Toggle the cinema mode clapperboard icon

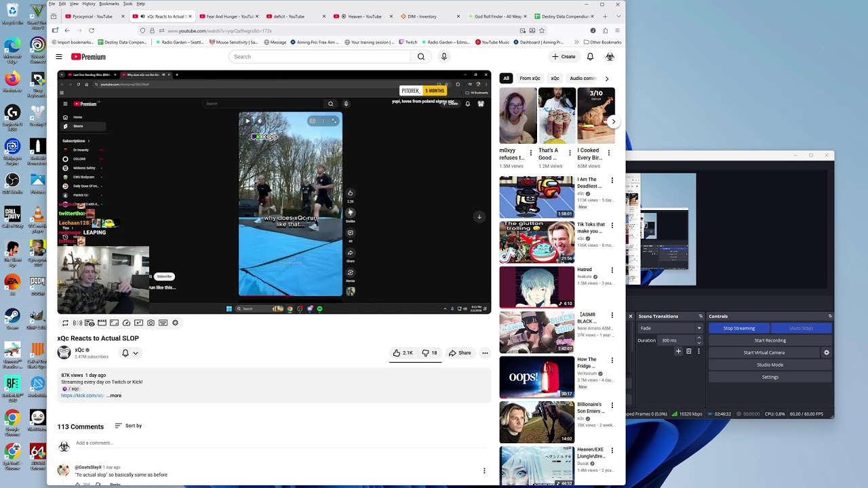(102, 323)
